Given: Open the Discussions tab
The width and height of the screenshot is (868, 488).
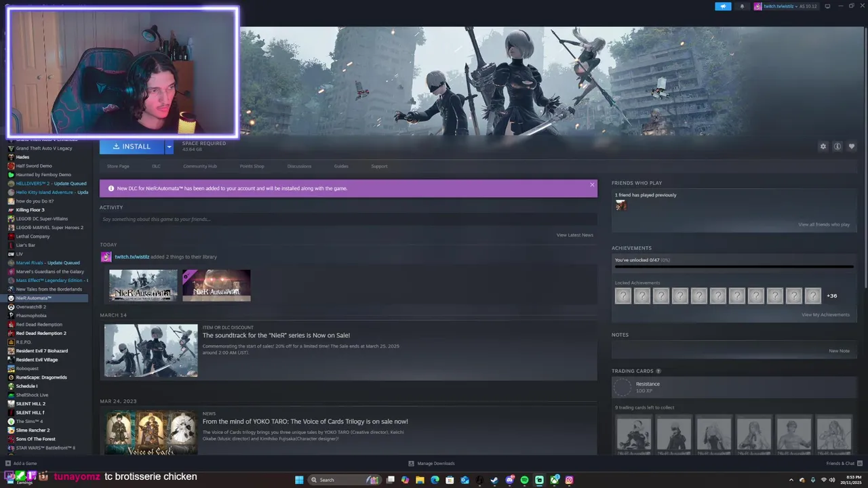Looking at the screenshot, I should [299, 166].
